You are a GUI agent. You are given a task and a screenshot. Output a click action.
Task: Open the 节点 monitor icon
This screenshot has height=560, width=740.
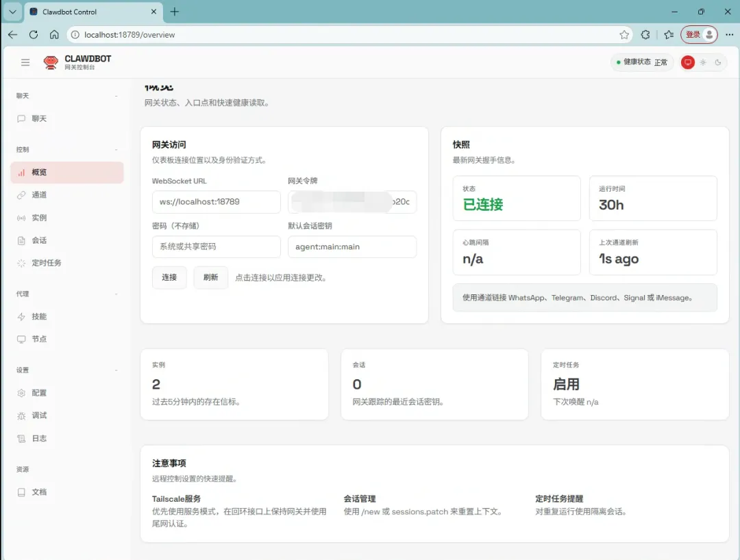(x=21, y=340)
